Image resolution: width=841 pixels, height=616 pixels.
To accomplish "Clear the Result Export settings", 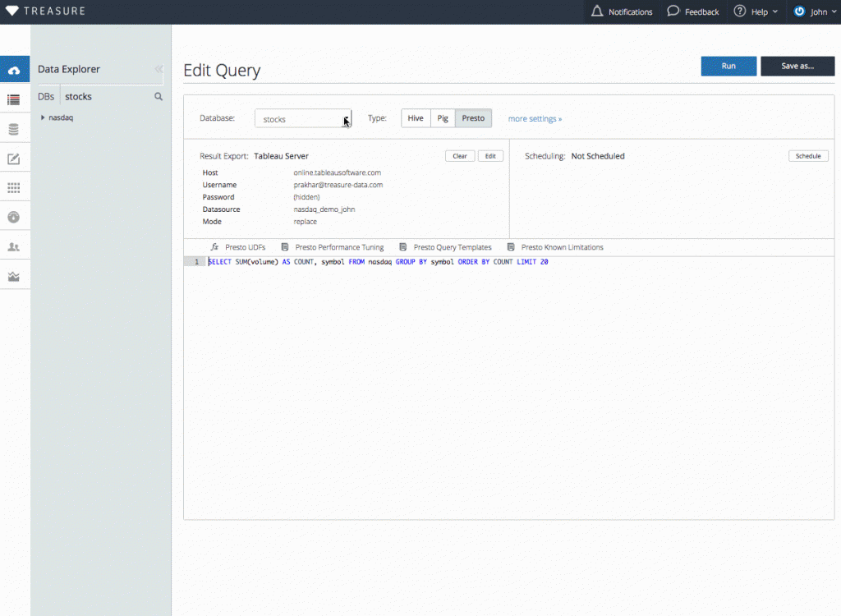I will point(460,156).
